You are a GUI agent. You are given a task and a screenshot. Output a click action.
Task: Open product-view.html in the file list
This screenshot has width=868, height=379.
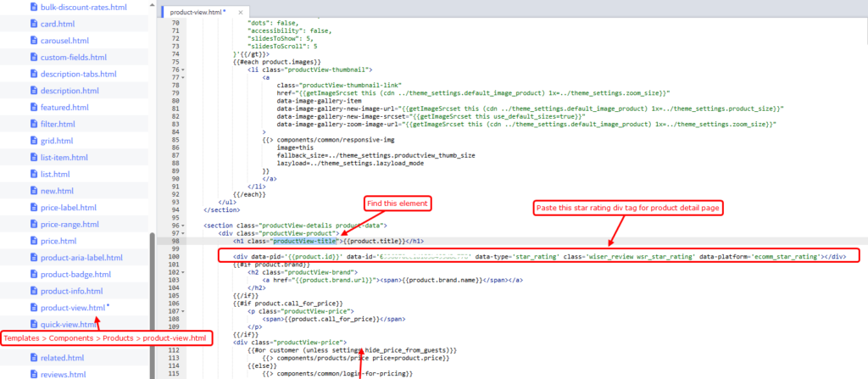click(75, 307)
